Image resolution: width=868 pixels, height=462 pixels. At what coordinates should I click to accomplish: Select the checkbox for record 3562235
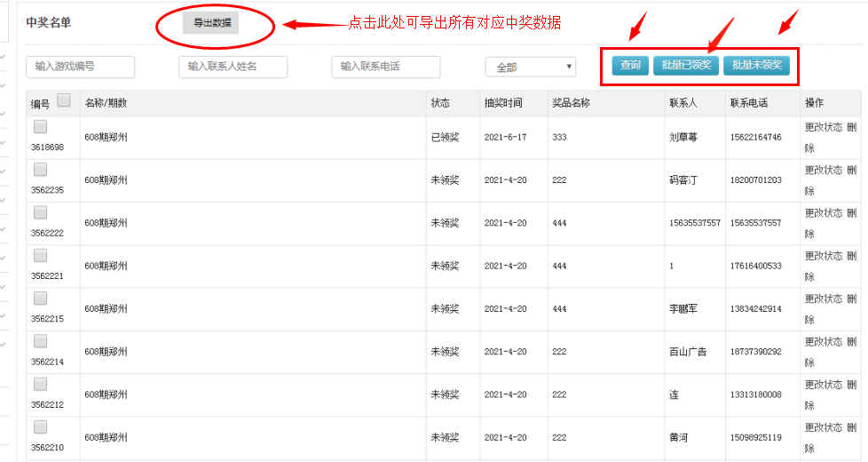click(41, 170)
